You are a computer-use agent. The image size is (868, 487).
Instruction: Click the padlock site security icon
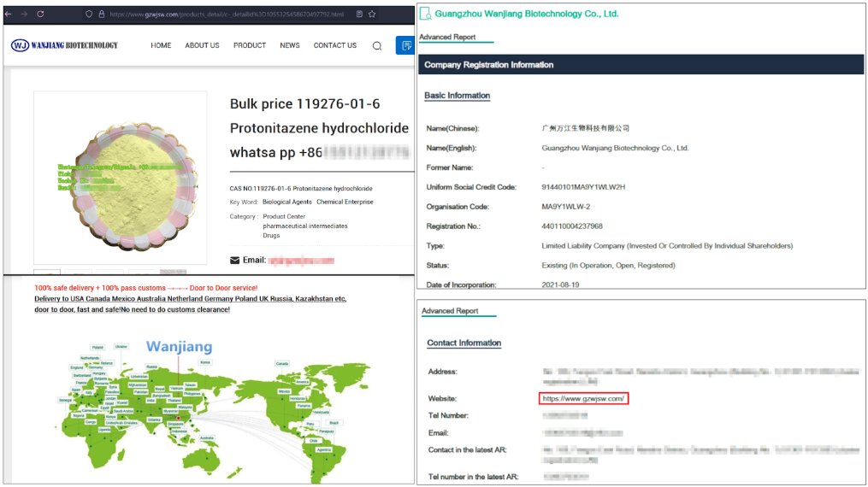pos(102,15)
